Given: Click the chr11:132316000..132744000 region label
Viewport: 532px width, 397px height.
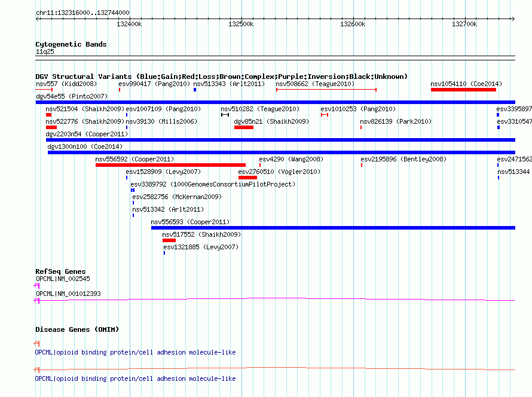Looking at the screenshot, I should pyautogui.click(x=82, y=13).
